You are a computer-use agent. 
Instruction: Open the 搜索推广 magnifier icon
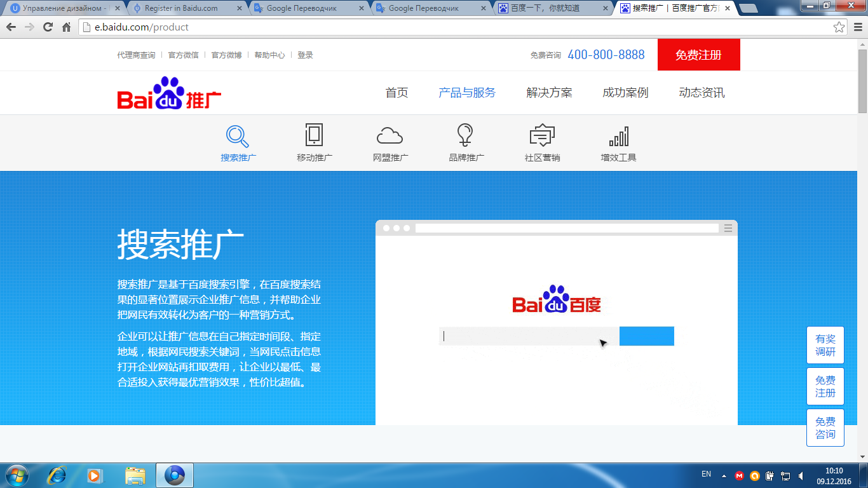click(238, 136)
